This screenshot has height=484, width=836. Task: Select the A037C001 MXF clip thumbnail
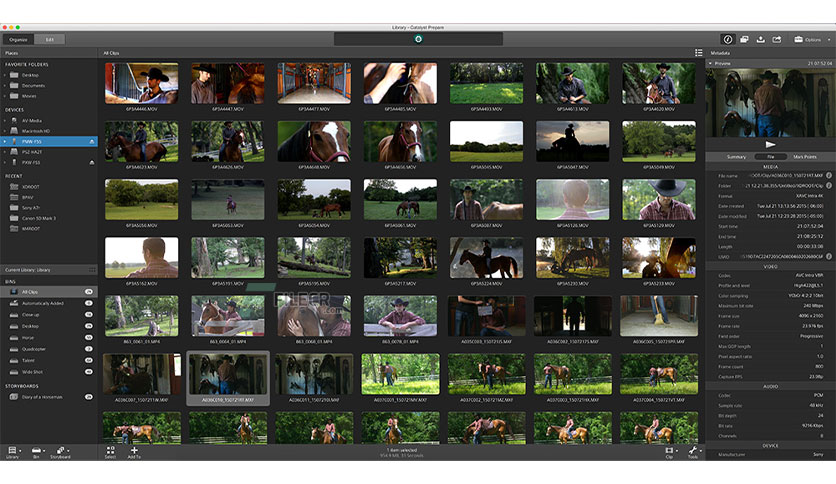(400, 374)
